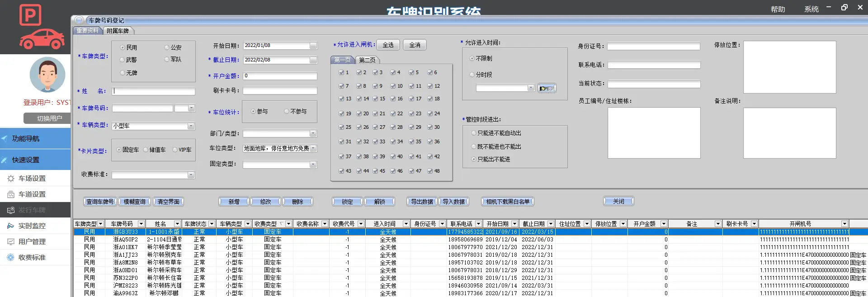Open 系统 menu
The image size is (868, 297).
pos(811,9)
